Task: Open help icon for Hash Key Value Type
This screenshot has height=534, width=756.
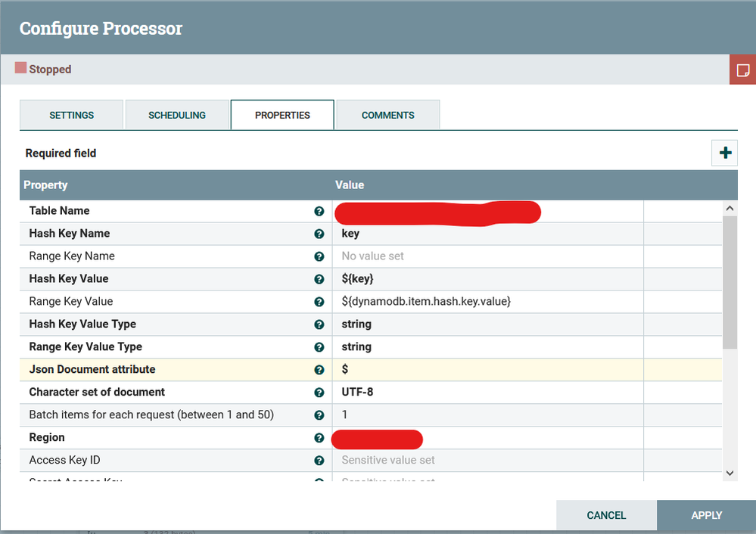Action: (x=319, y=324)
